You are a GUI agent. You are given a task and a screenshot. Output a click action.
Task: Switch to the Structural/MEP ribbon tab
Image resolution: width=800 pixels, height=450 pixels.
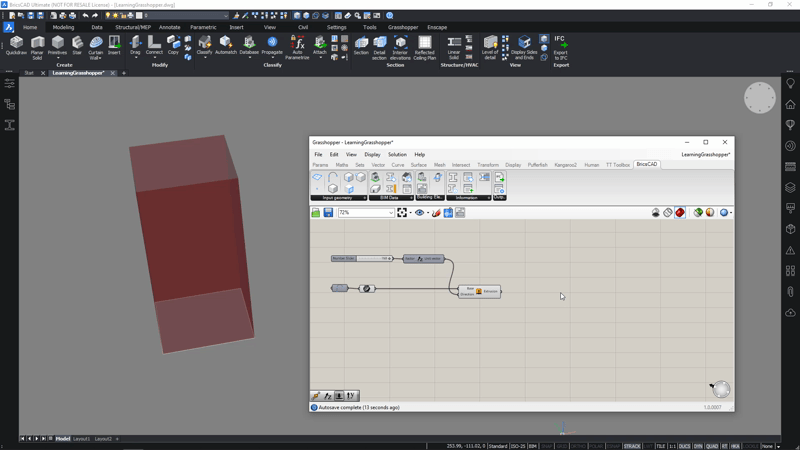pyautogui.click(x=132, y=27)
